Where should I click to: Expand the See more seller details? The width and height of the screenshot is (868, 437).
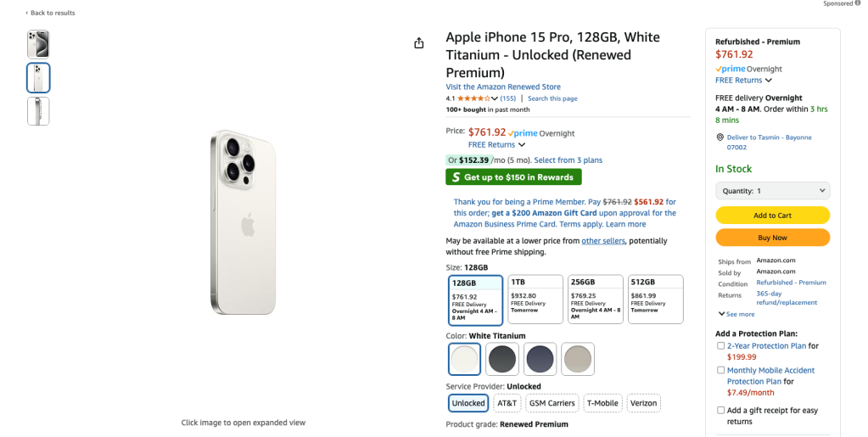click(x=736, y=314)
